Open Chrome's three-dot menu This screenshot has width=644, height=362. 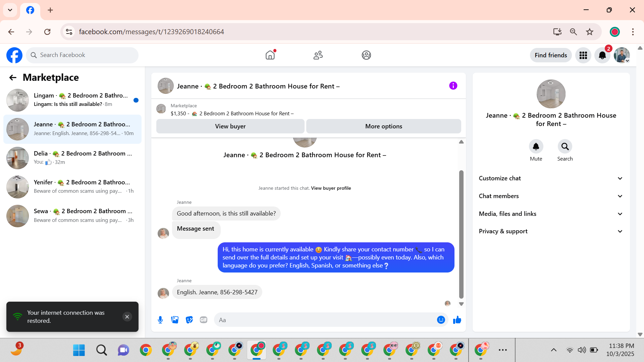click(633, 32)
